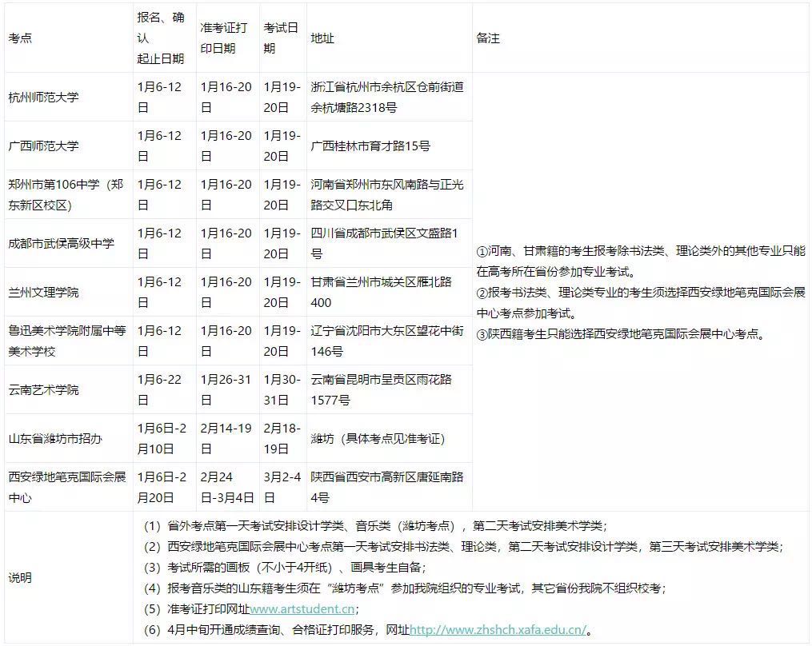Click remark ① about 河南、甘肃籍考生
Screen dimensions: 812x646
pyautogui.click(x=641, y=261)
